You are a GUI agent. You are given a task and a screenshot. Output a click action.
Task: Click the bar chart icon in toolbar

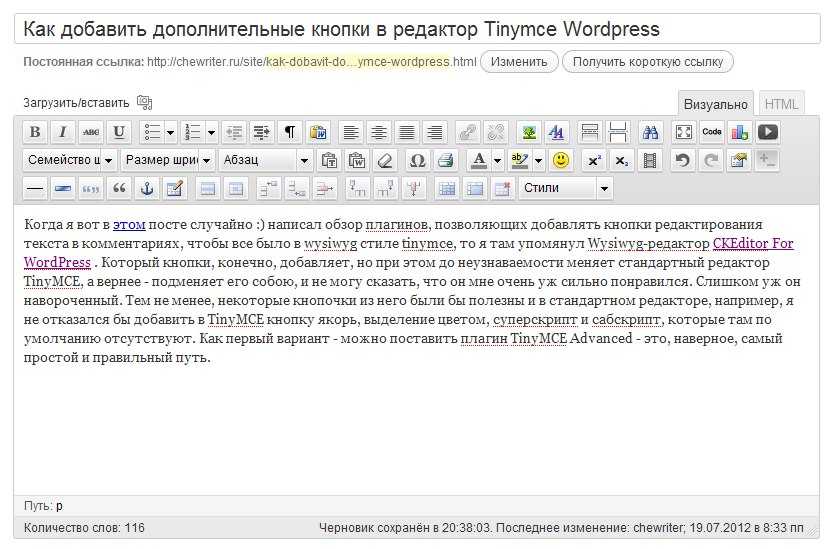coord(740,132)
